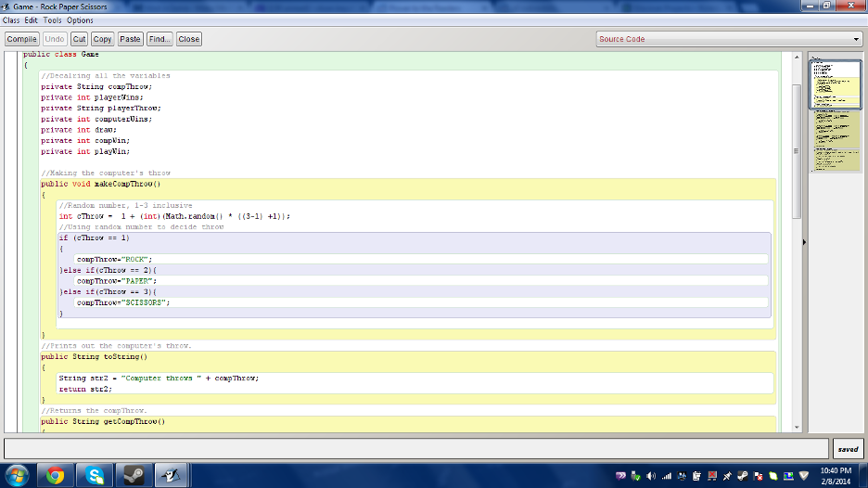Open the Source Code view dropdown
The image size is (868, 488).
pos(729,39)
